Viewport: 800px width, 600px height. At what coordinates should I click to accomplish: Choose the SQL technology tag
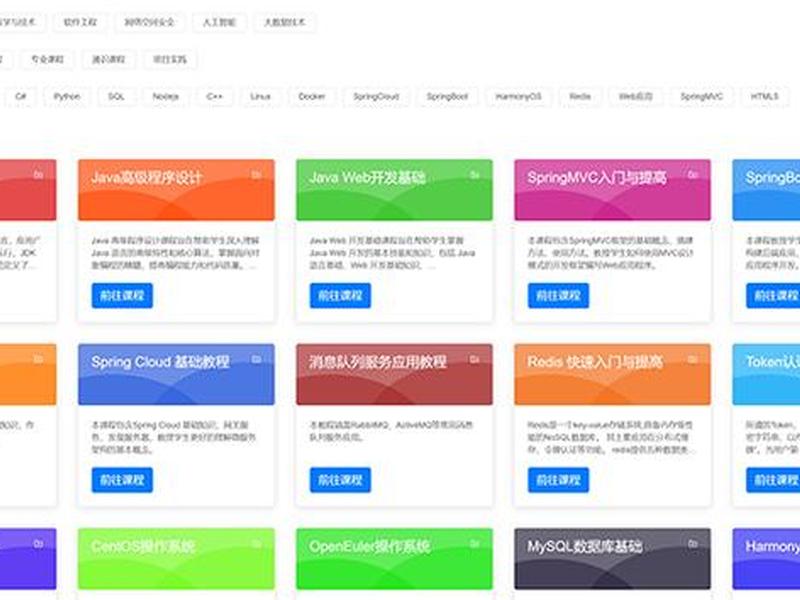(x=116, y=96)
